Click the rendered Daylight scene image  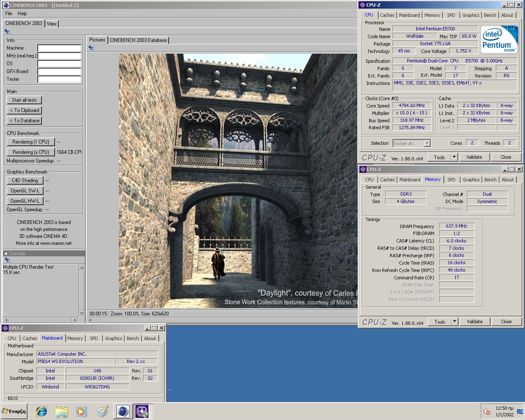click(x=238, y=181)
